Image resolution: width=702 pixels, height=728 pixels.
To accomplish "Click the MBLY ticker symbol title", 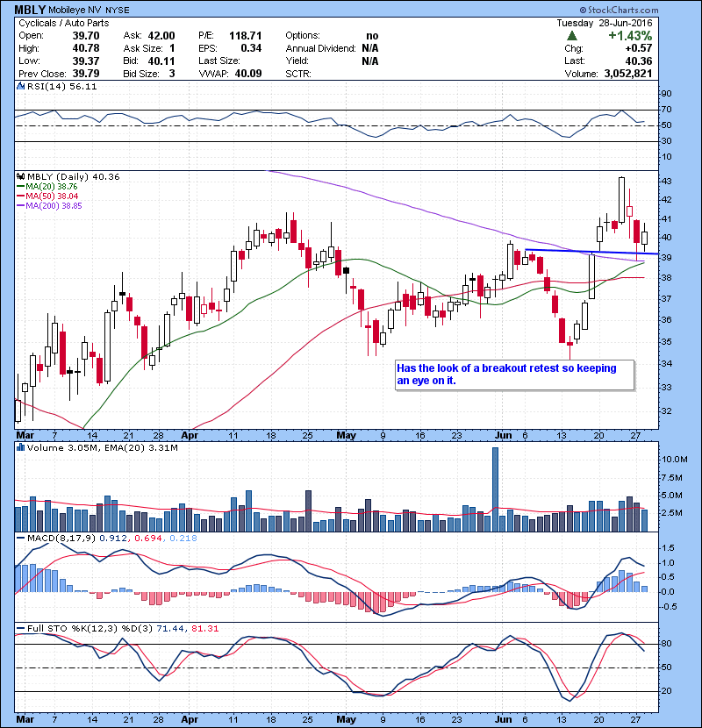I will click(31, 10).
